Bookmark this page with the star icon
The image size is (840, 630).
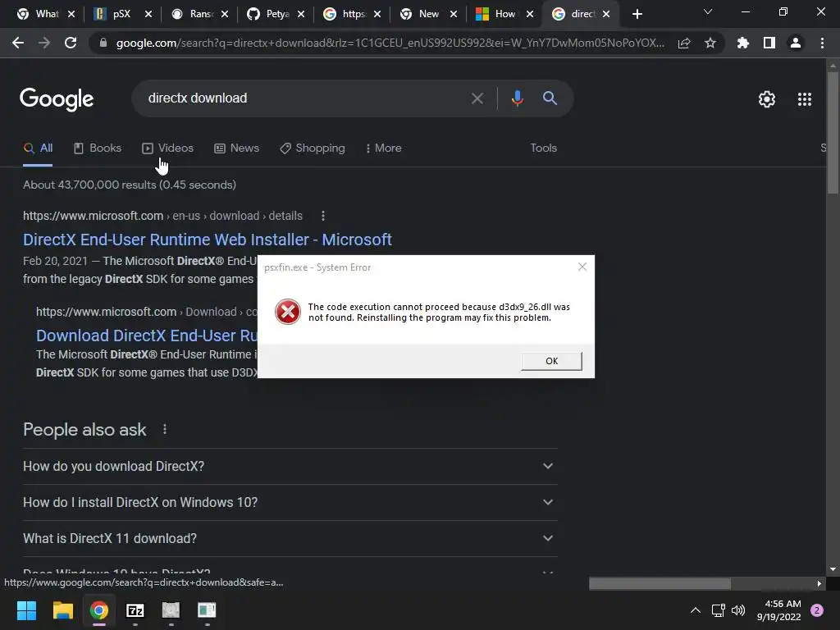710,43
